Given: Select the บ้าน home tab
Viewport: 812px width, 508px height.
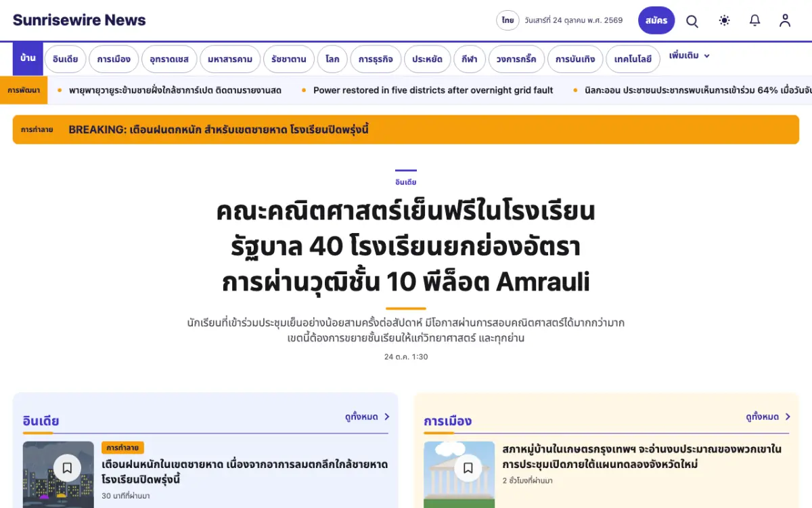Looking at the screenshot, I should pyautogui.click(x=28, y=59).
